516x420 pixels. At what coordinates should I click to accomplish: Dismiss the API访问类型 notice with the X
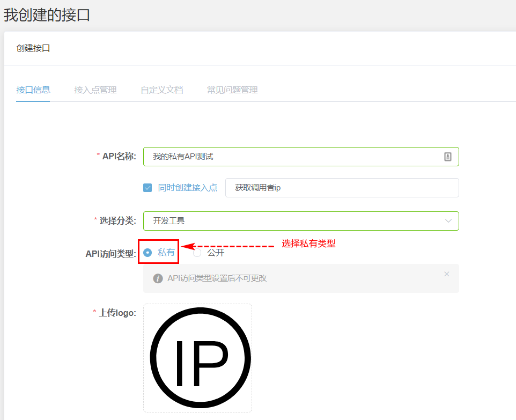[x=446, y=274]
